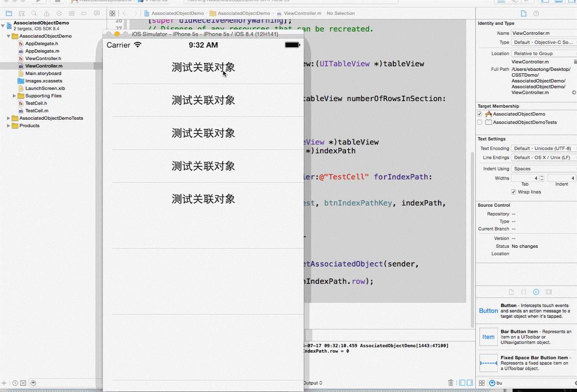The width and height of the screenshot is (577, 392).
Task: Adjust the Tab width stepper
Action: click(542, 178)
